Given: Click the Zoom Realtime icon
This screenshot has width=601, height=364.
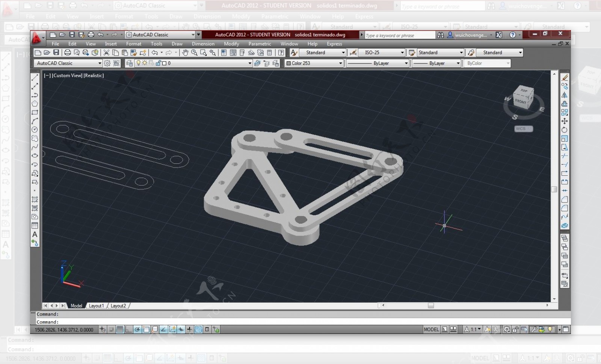Looking at the screenshot, I should click(x=194, y=53).
